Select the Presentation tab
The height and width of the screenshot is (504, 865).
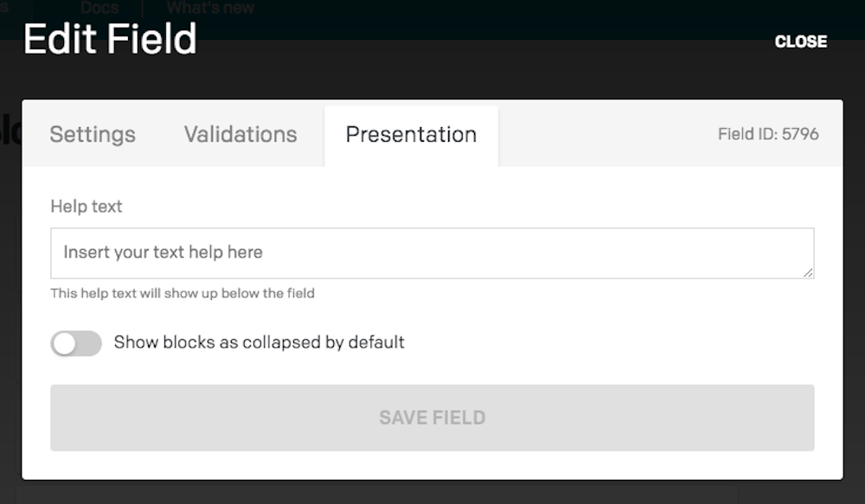[x=412, y=136]
